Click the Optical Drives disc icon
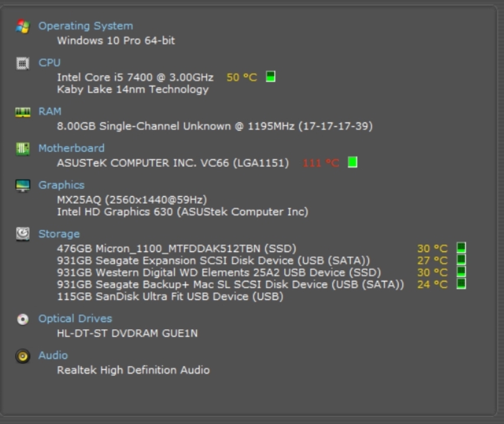Image resolution: width=504 pixels, height=424 pixels. tap(22, 319)
